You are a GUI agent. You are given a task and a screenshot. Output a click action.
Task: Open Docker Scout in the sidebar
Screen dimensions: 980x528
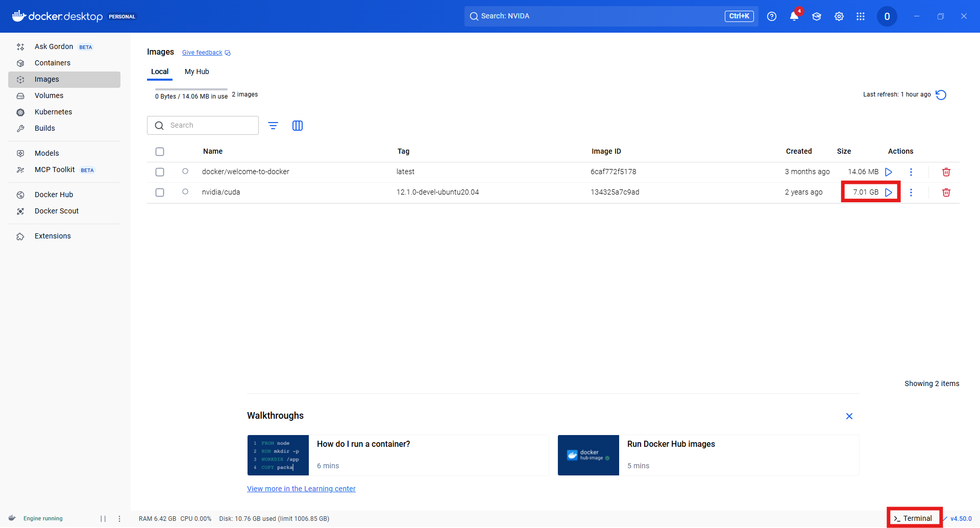point(64,211)
